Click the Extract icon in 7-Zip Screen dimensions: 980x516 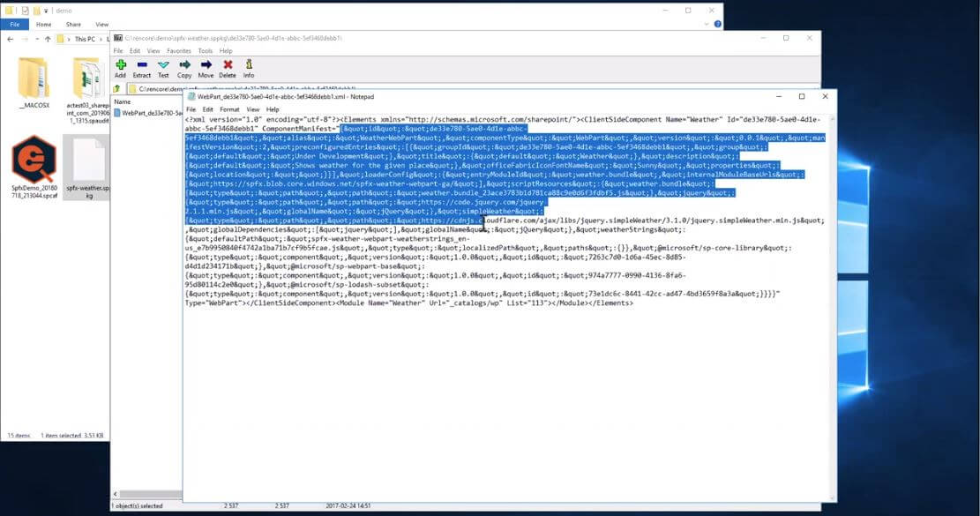(142, 68)
